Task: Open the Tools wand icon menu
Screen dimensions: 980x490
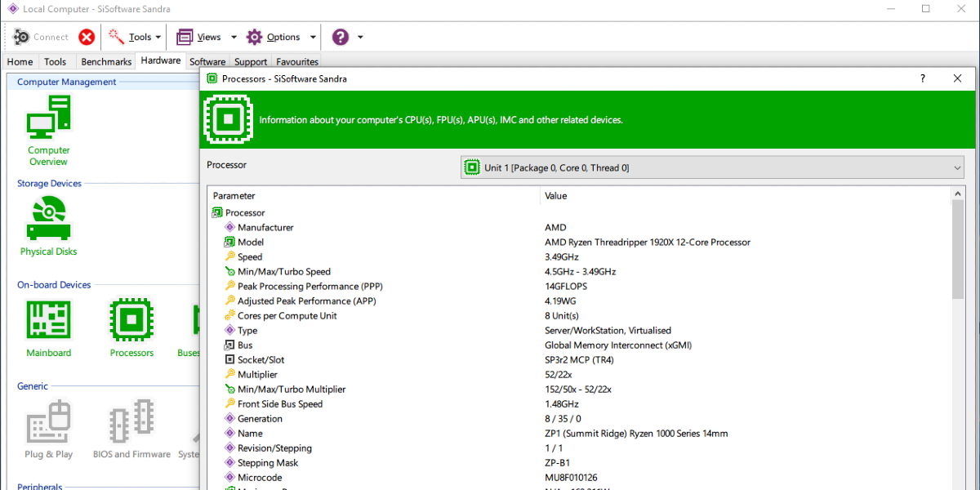Action: click(x=117, y=37)
